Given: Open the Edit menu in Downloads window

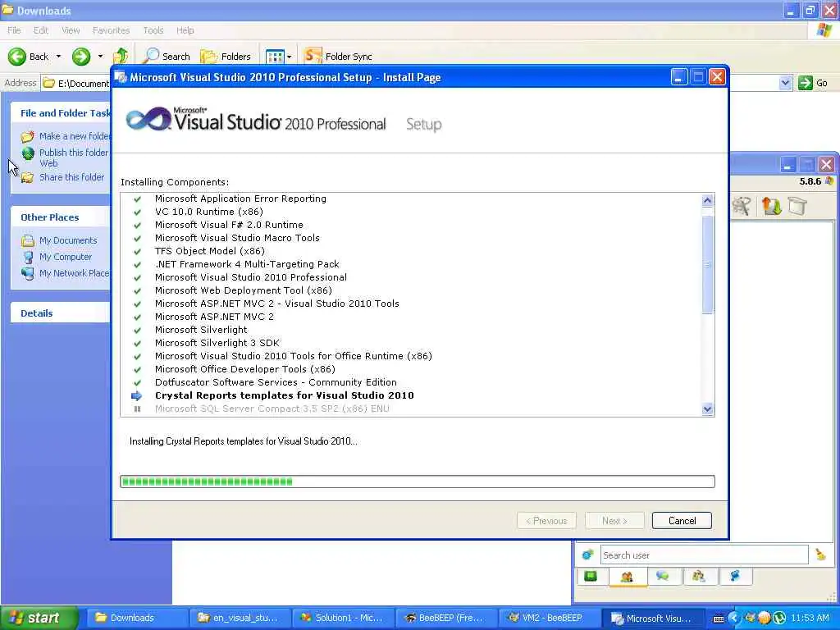Looking at the screenshot, I should 41,30.
